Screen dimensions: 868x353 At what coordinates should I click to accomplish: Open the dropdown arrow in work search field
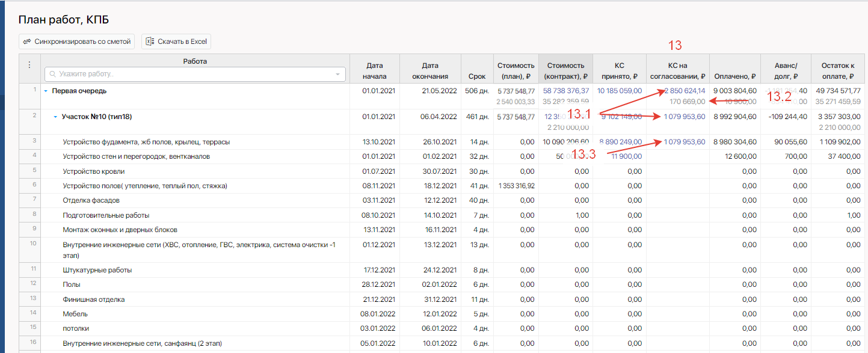(337, 74)
